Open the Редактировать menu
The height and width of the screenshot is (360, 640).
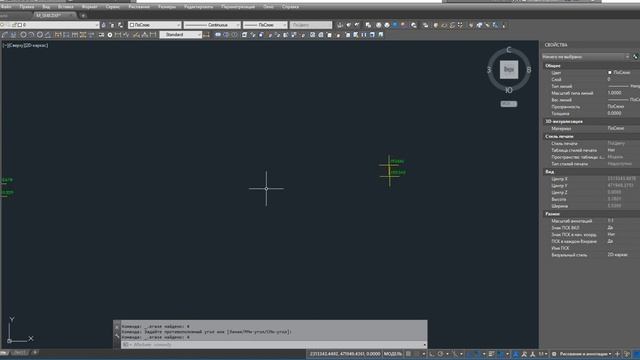198,7
